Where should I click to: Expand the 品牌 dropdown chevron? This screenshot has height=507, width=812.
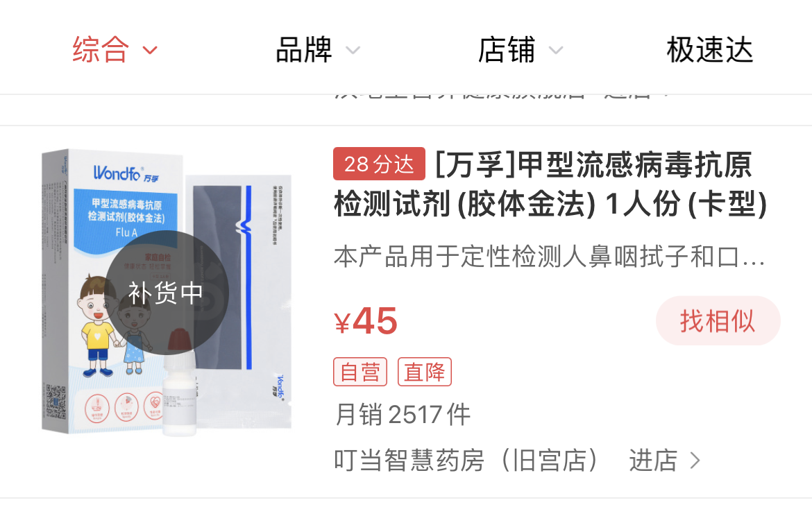(353, 50)
